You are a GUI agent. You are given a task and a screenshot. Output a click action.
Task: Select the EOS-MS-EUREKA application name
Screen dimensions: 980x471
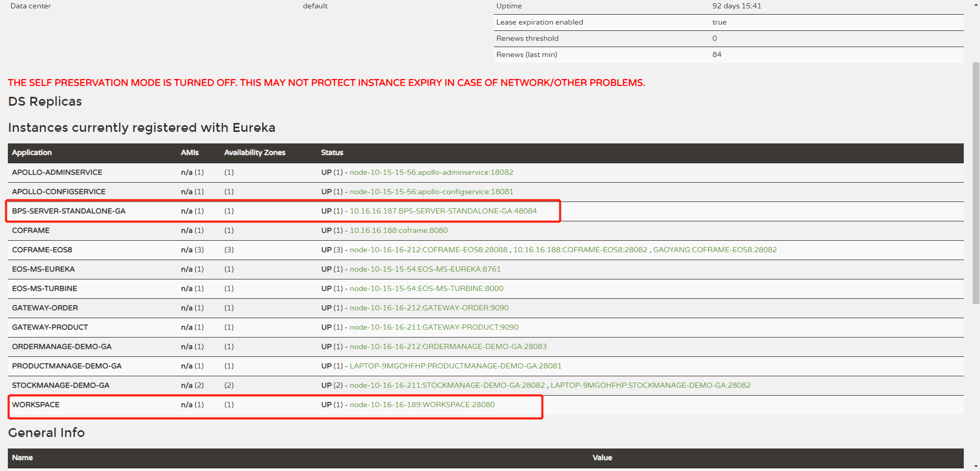click(x=43, y=269)
